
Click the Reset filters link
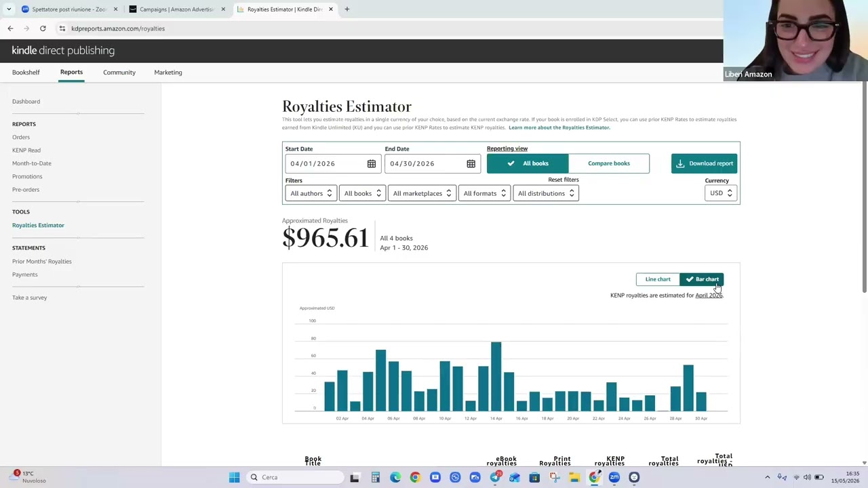563,180
